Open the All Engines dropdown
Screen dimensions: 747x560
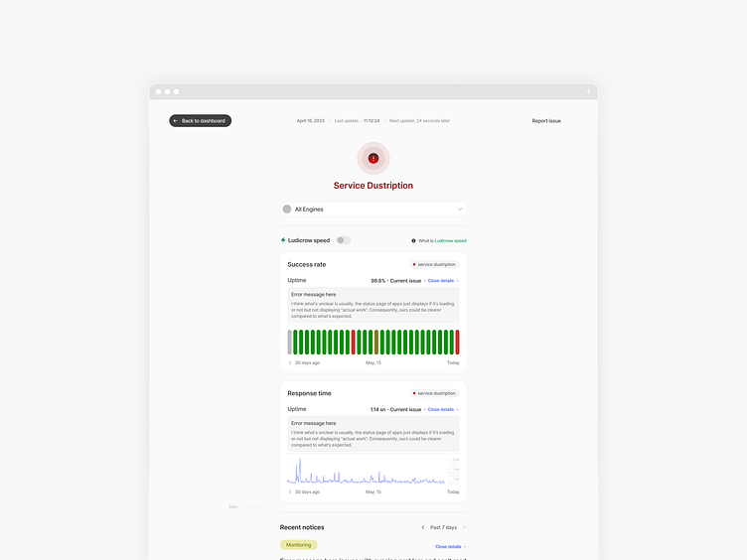(x=373, y=210)
